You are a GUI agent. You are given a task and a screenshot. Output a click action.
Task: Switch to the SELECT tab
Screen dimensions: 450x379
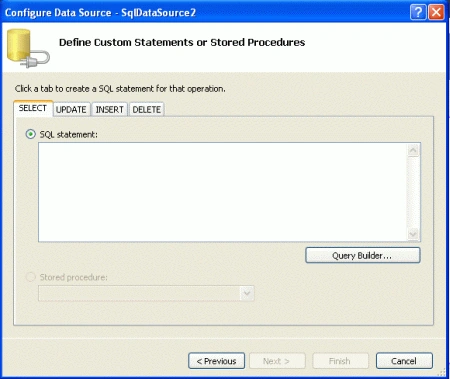coord(33,108)
